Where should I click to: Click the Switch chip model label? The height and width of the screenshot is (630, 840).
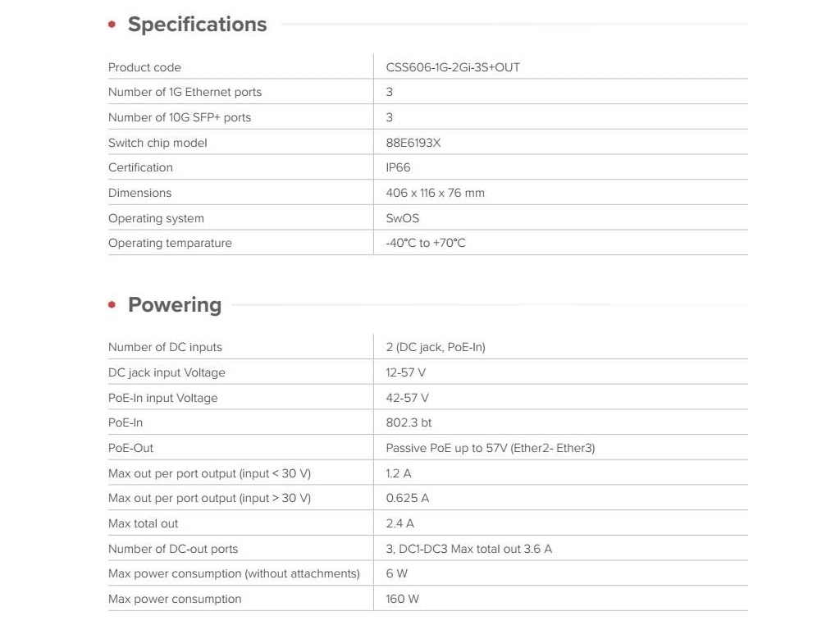157,143
